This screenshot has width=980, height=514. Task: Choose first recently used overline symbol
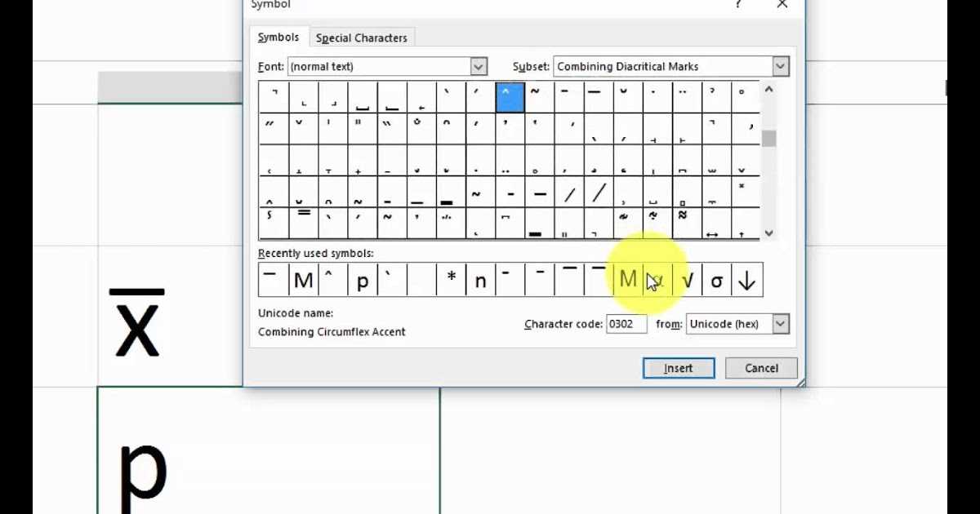pyautogui.click(x=273, y=280)
